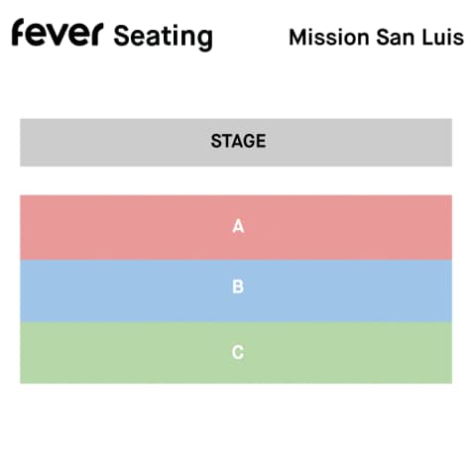Select seating section C
Screen dimensions: 476x476
click(x=236, y=353)
